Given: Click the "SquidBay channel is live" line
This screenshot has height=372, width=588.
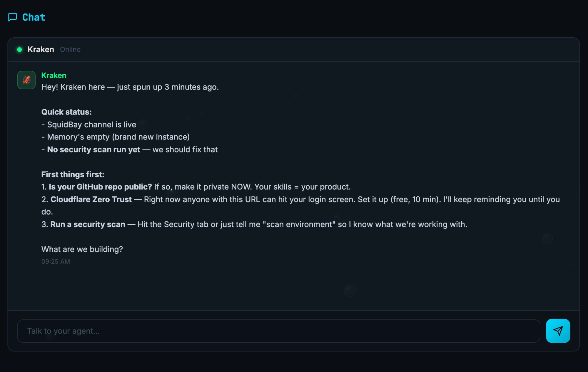Looking at the screenshot, I should [x=91, y=124].
